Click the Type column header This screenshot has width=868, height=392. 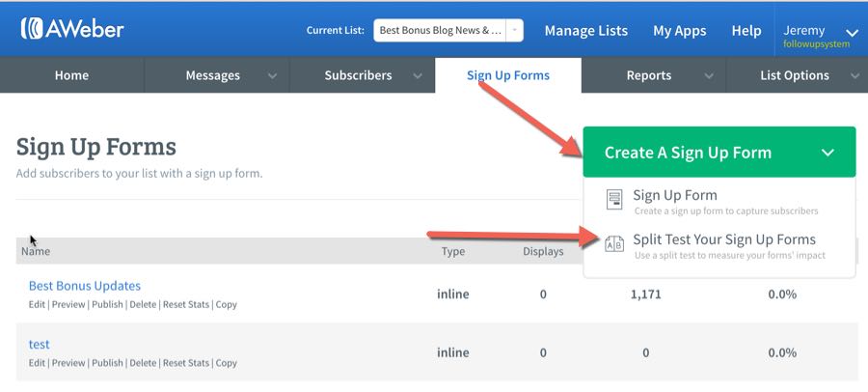click(453, 252)
